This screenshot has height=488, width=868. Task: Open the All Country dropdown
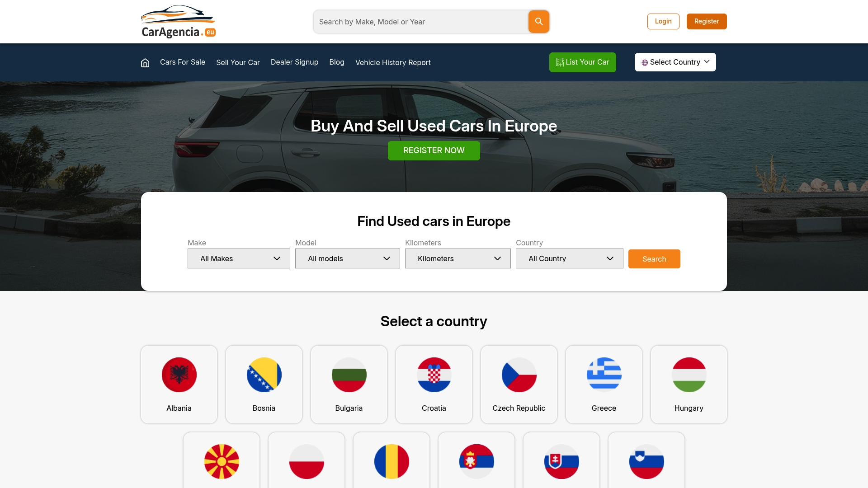point(569,258)
